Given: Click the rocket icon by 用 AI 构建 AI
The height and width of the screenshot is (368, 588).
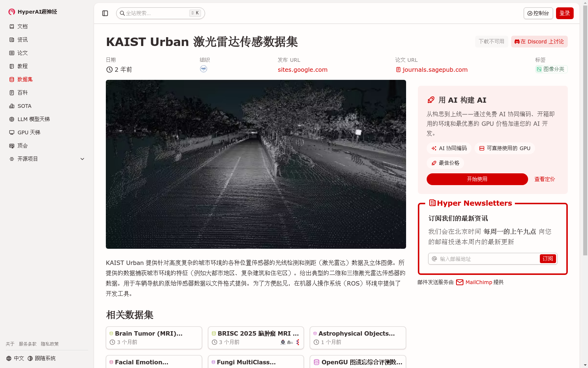Looking at the screenshot, I should pos(431,100).
